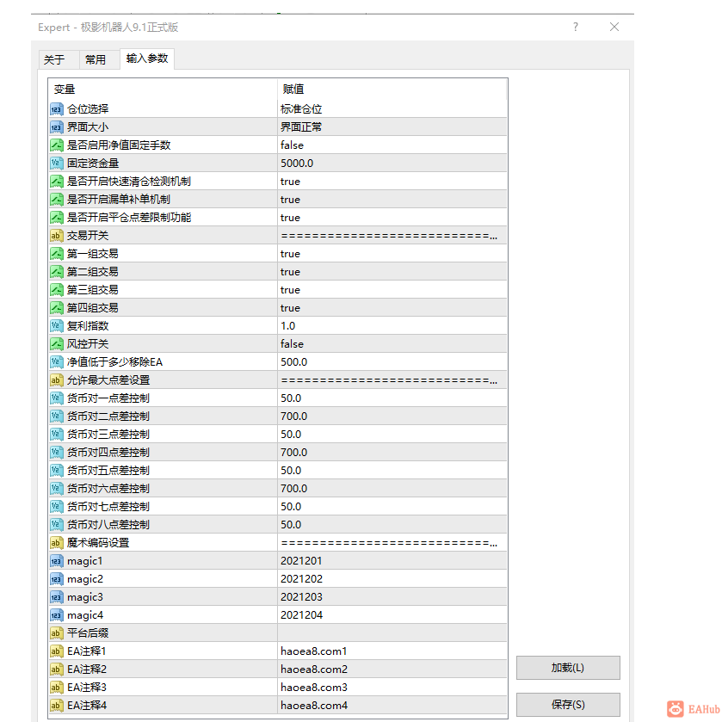Toggle the false value of 风控开关
The height and width of the screenshot is (722, 728).
point(392,344)
